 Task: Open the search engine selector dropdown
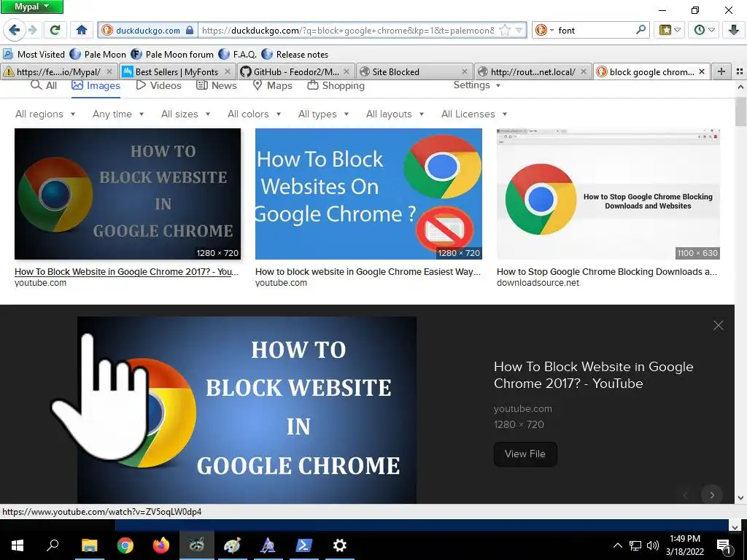click(x=543, y=31)
